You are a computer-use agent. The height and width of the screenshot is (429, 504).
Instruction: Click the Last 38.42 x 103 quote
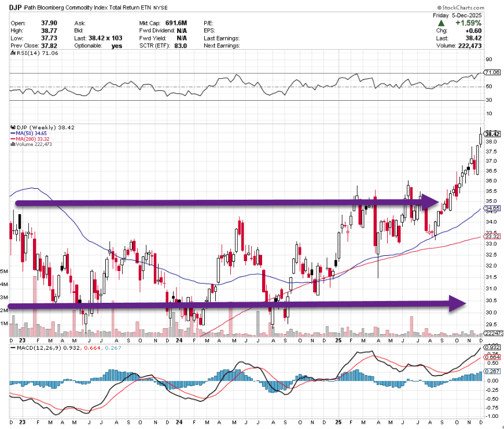coord(105,38)
